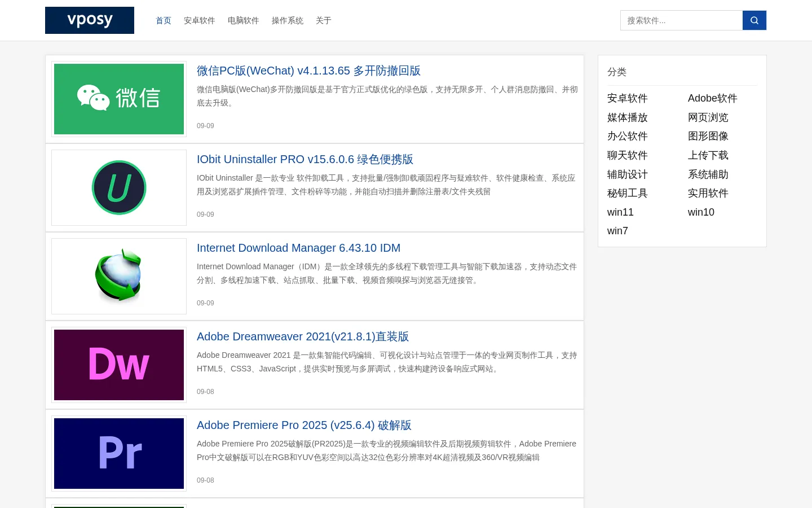Click the WeChat description starting 微信电脑版
Screen dimensions: 812x508
point(387,96)
